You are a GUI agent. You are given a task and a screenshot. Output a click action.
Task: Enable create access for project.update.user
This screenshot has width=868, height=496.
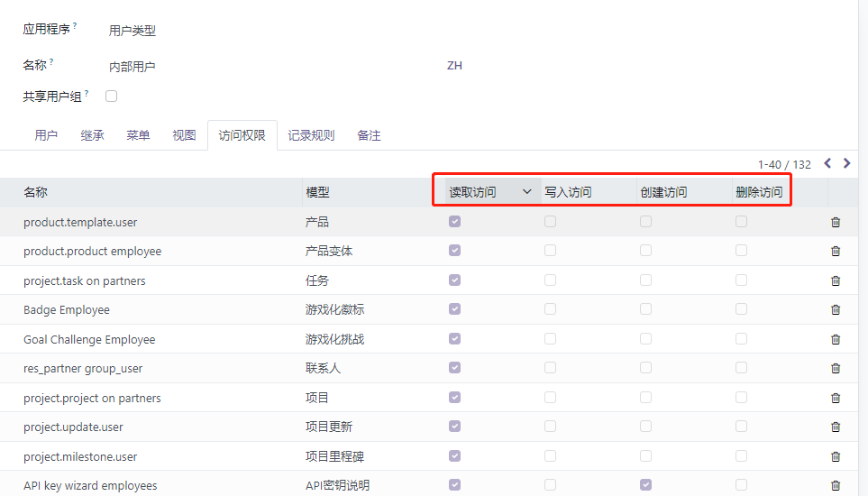pyautogui.click(x=645, y=427)
